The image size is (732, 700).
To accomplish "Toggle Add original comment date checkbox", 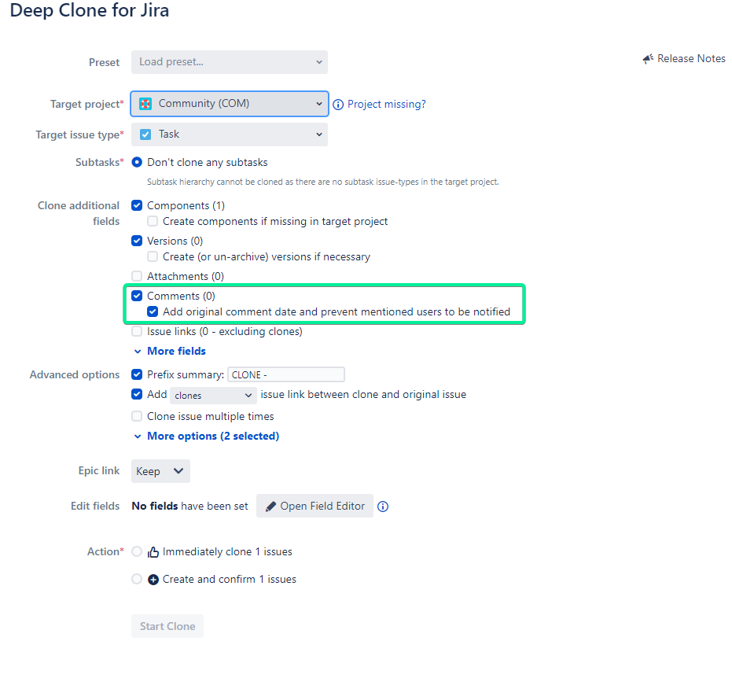I will coord(153,312).
